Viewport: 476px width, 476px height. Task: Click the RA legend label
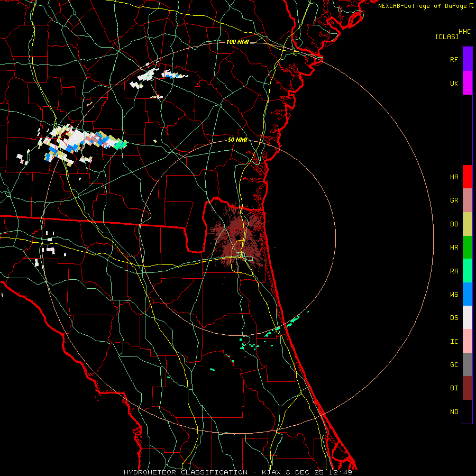[454, 271]
